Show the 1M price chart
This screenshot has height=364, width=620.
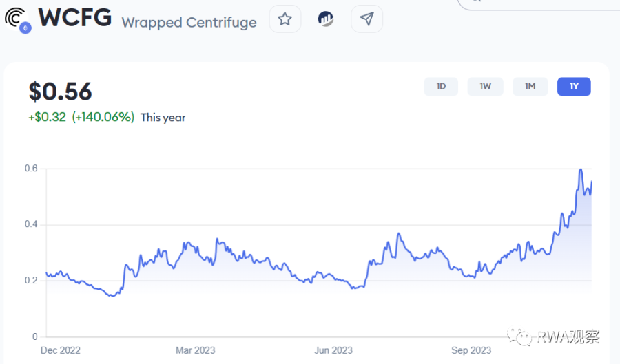(x=530, y=87)
